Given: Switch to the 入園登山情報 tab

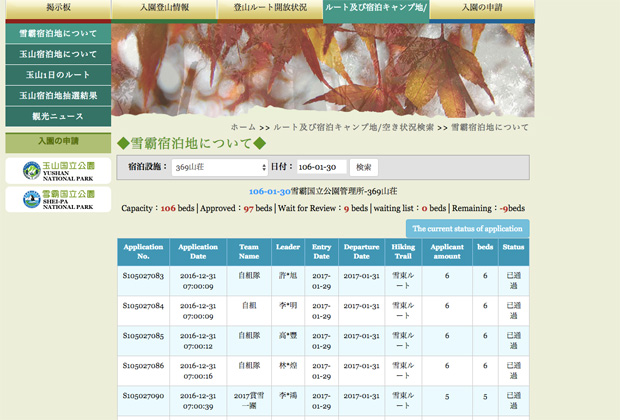Looking at the screenshot, I should [x=164, y=10].
